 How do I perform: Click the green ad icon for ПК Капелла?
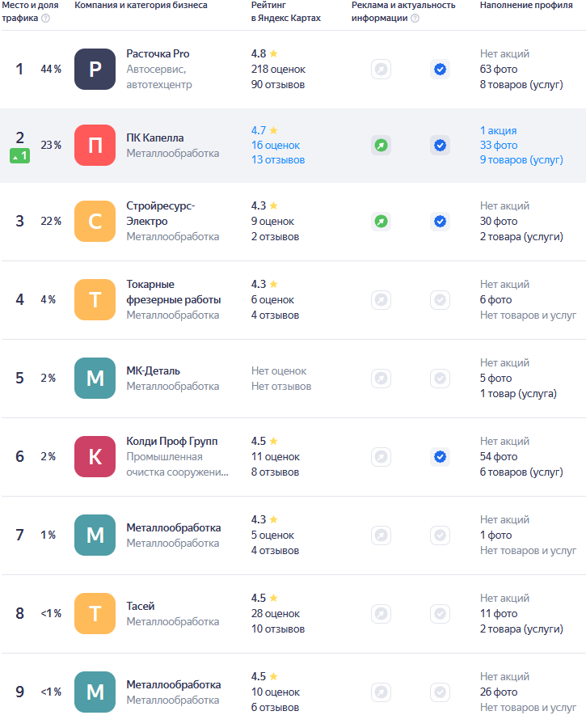[381, 146]
